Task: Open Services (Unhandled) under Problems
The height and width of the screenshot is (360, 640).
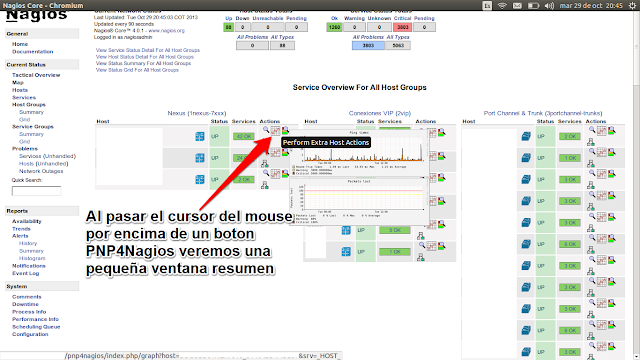Action: pyautogui.click(x=47, y=156)
